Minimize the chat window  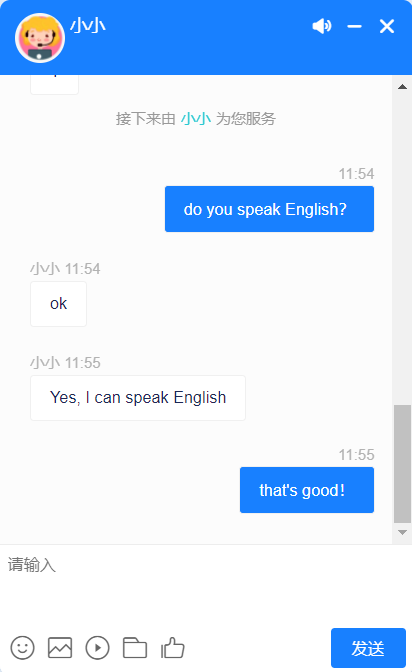pos(354,27)
